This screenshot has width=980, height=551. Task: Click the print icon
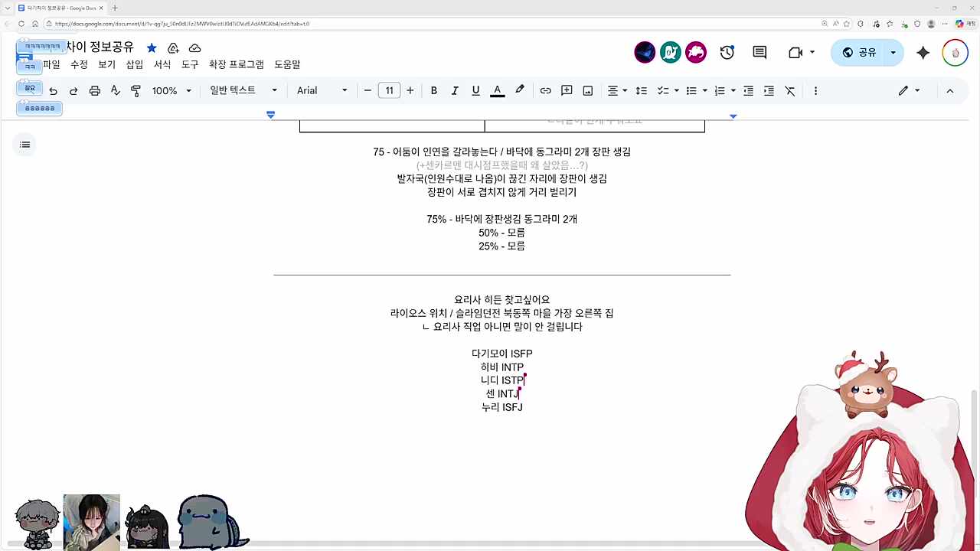tap(94, 90)
